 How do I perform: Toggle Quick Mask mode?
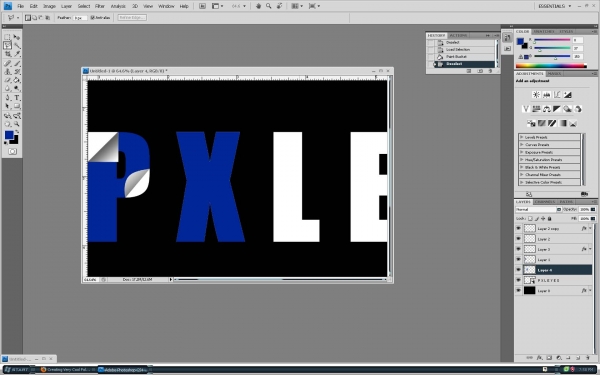click(x=12, y=152)
